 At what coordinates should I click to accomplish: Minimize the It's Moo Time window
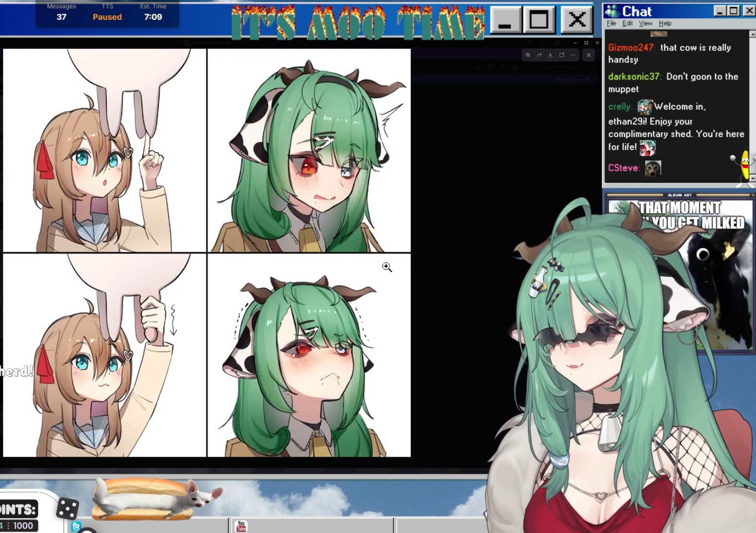[505, 19]
